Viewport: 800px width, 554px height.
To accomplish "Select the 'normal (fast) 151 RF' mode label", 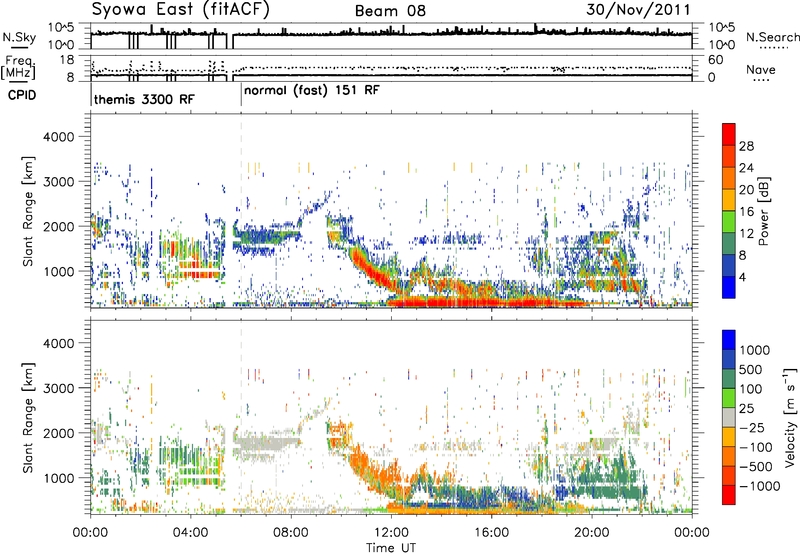I will [x=312, y=91].
